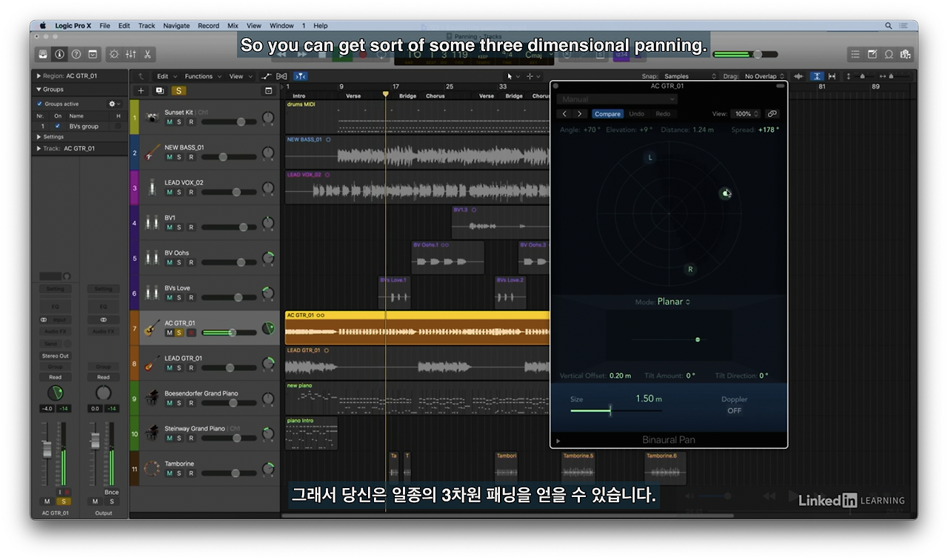Click the add track plus button
The height and width of the screenshot is (560, 948).
141,90
